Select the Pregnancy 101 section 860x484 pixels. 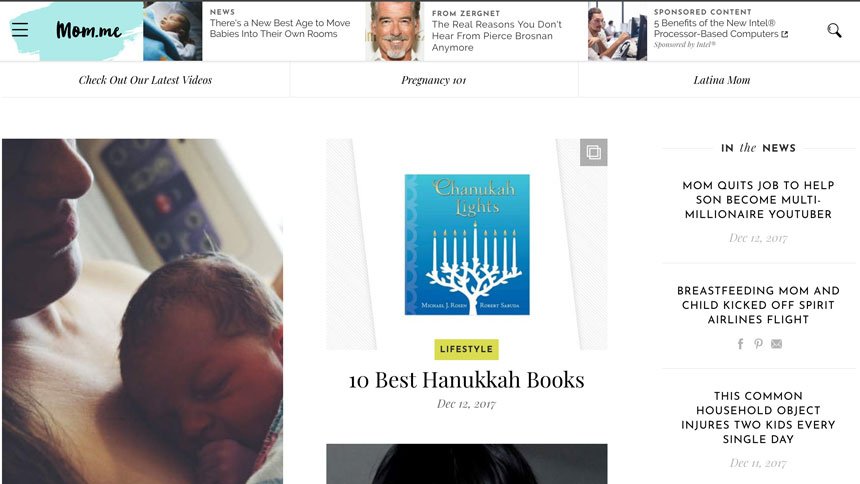pyautogui.click(x=433, y=80)
